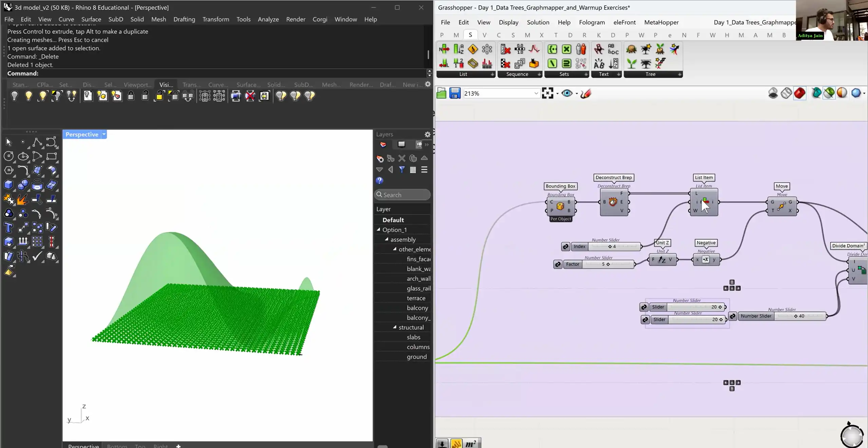Save the current Grasshopper definition
This screenshot has width=868, height=448.
(x=455, y=93)
